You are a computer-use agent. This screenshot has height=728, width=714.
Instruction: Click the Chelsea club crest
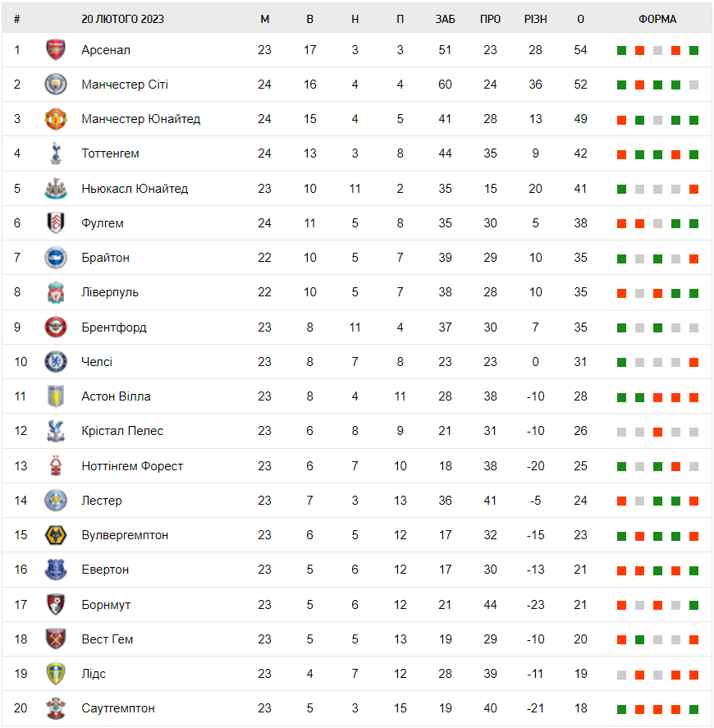coord(55,362)
